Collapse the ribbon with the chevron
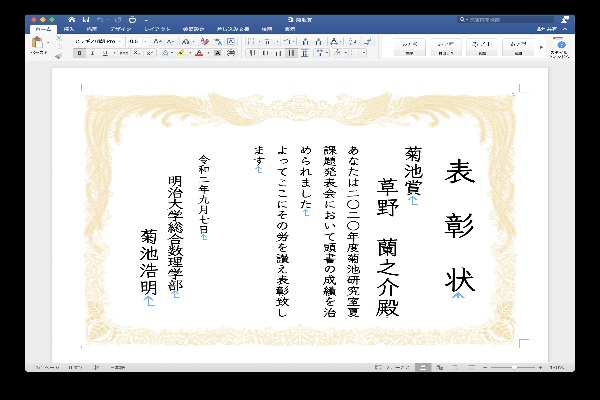The height and width of the screenshot is (400, 600). click(565, 29)
